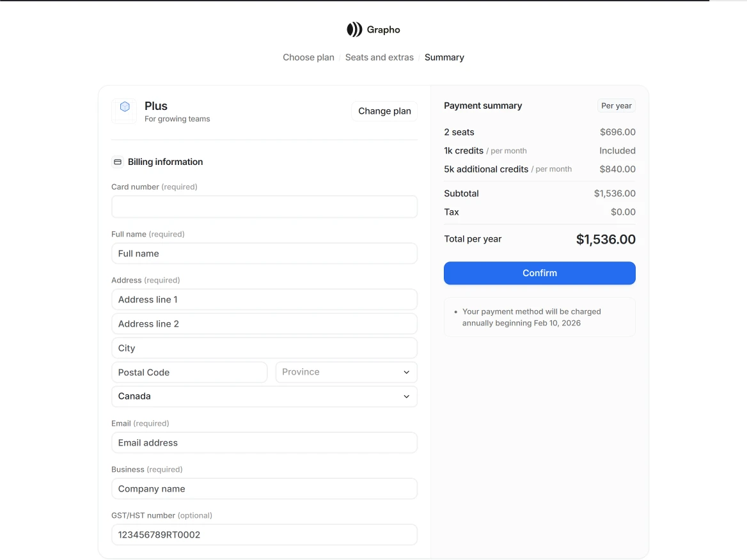Focus the City input field
747x560 pixels.
264,348
